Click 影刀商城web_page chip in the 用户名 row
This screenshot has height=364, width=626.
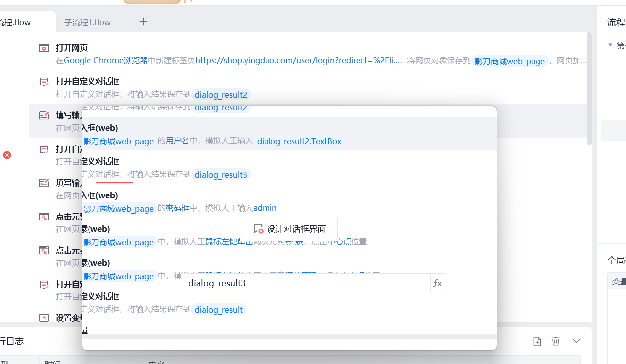point(118,141)
